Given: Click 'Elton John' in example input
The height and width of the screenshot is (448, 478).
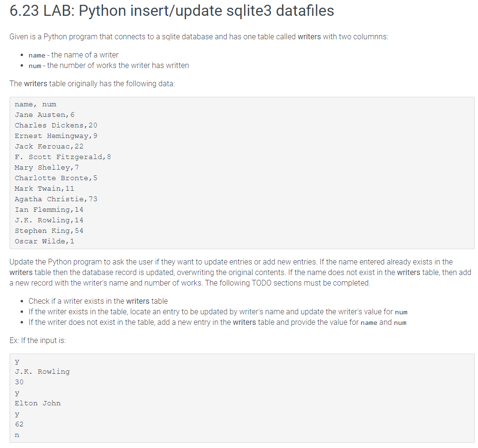Looking at the screenshot, I should (38, 403).
